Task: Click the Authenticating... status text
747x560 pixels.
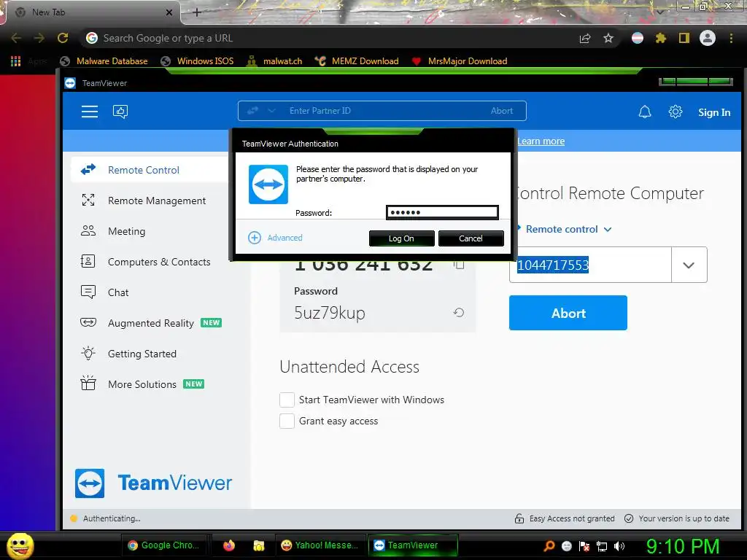Action: tap(112, 518)
